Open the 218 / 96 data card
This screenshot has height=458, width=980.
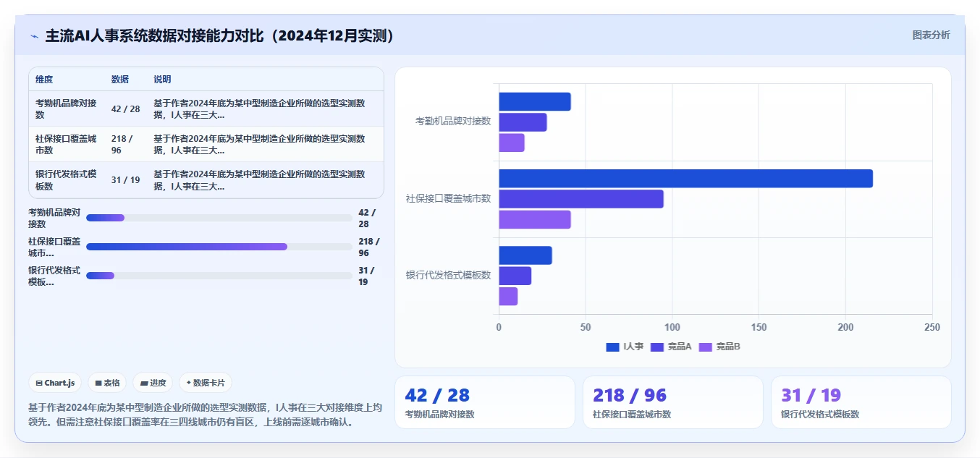(x=673, y=402)
